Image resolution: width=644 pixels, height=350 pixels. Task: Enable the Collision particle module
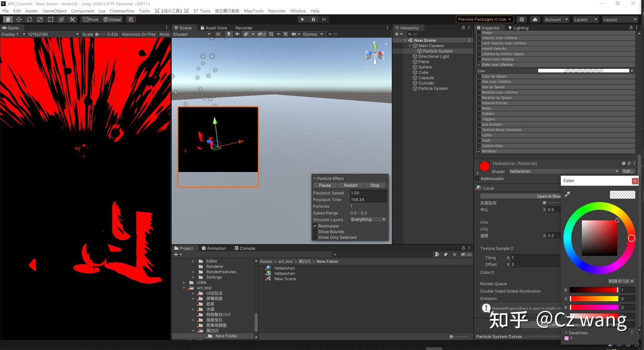coord(479,114)
